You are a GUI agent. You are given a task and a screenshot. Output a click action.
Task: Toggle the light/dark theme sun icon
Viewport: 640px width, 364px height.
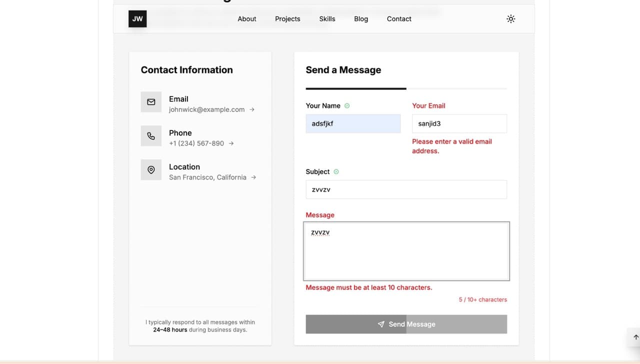coord(510,19)
